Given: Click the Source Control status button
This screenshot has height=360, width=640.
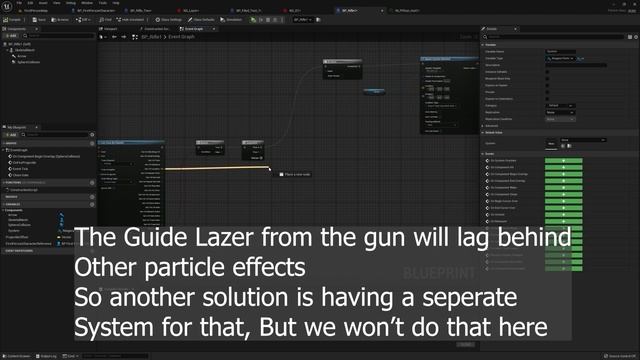Looking at the screenshot, I should click(x=620, y=356).
